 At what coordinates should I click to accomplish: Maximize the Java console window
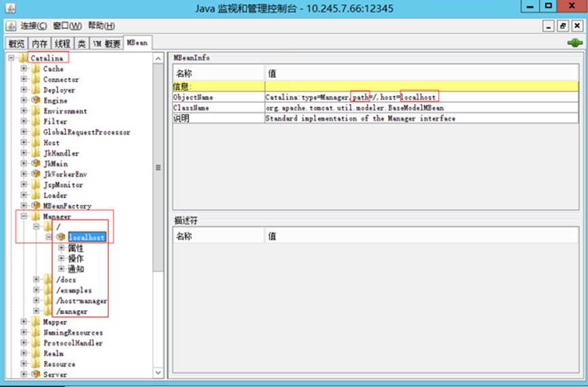(x=549, y=5)
